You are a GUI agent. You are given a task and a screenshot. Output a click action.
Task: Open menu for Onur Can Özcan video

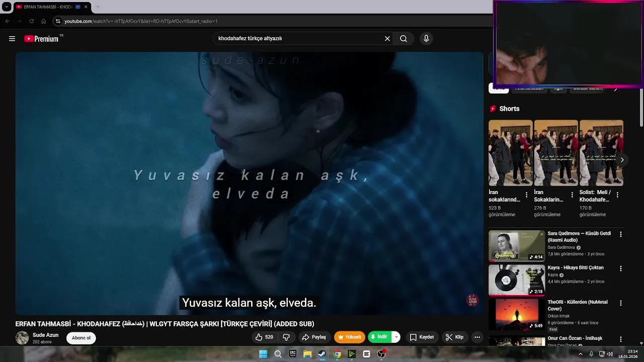point(621,339)
